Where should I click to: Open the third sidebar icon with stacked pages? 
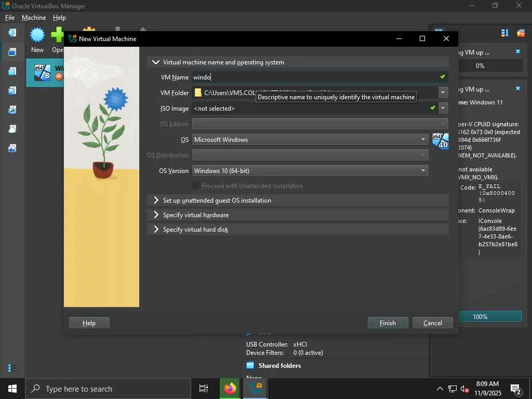tap(12, 71)
